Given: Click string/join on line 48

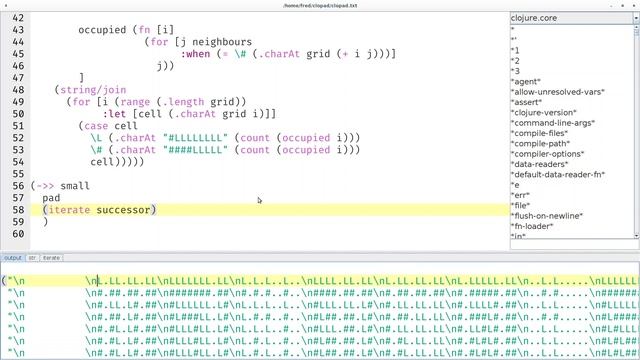Looking at the screenshot, I should click(93, 90).
